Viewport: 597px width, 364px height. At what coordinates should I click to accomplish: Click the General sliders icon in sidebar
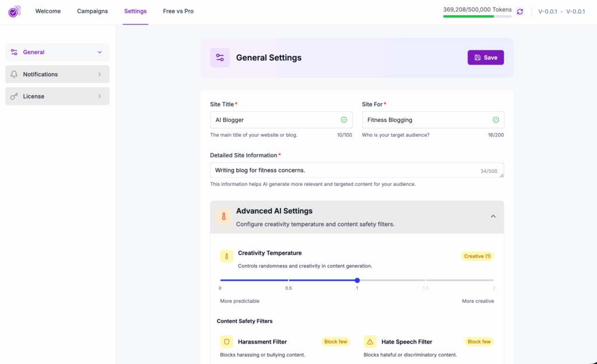(x=14, y=52)
